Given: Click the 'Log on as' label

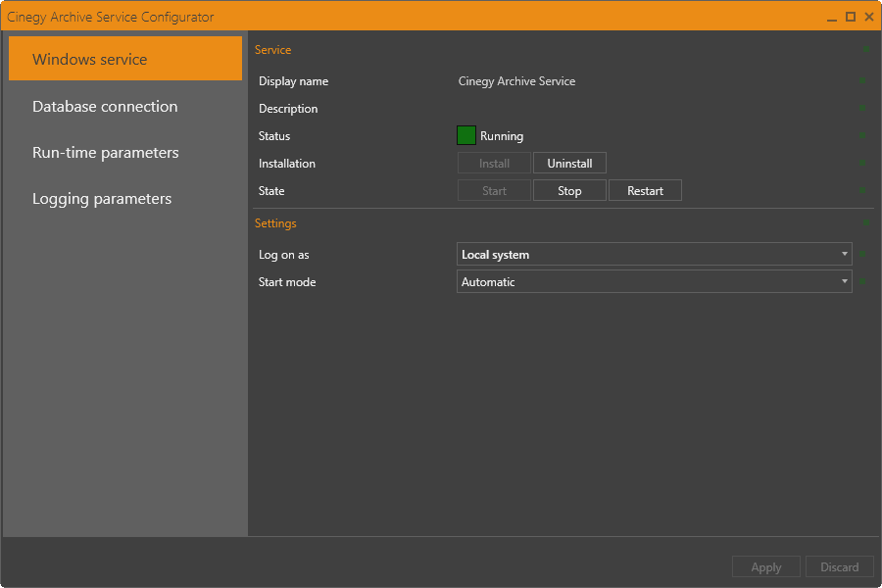Looking at the screenshot, I should click(283, 255).
